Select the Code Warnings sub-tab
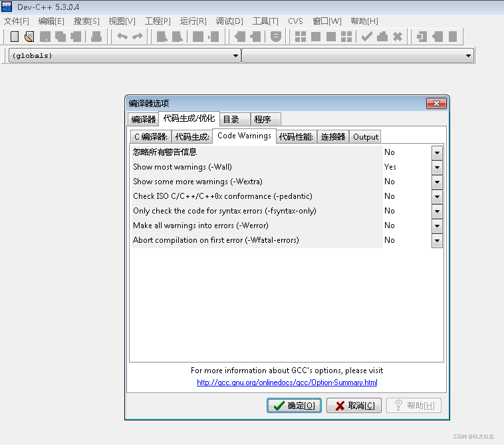This screenshot has height=445, width=504. [244, 136]
